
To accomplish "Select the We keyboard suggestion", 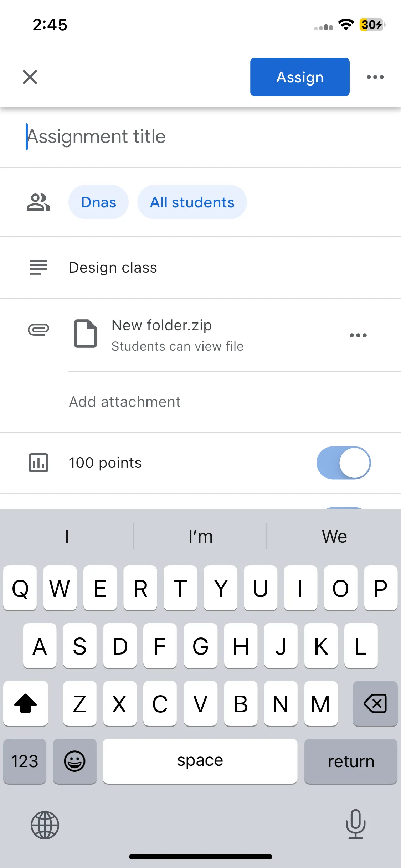I will pyautogui.click(x=334, y=536).
